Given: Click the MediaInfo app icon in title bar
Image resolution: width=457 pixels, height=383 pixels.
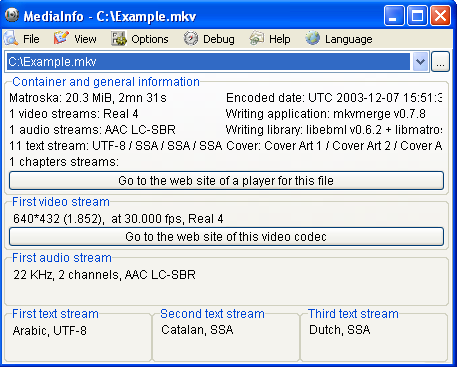Looking at the screenshot, I should coord(12,15).
